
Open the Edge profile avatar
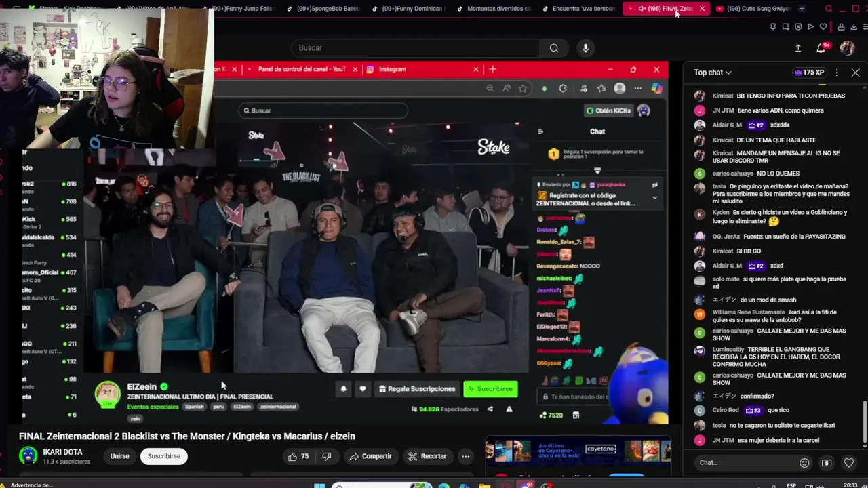619,89
